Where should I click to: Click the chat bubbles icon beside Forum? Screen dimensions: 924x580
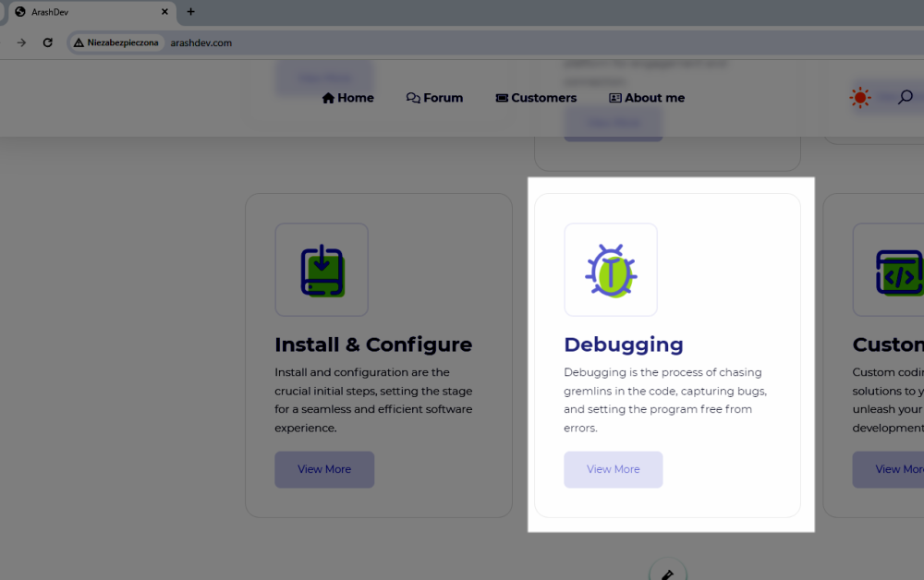click(413, 98)
